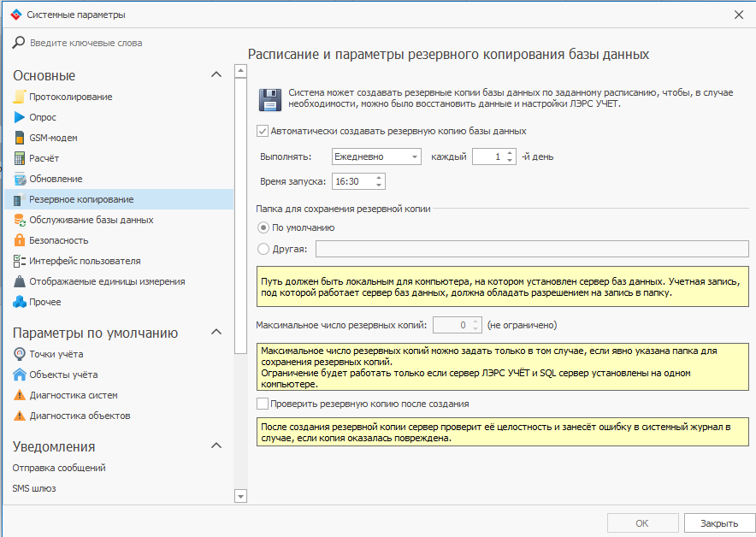756x537 pixels.
Task: Click the Прочее blue cubes icon
Action: click(x=20, y=302)
